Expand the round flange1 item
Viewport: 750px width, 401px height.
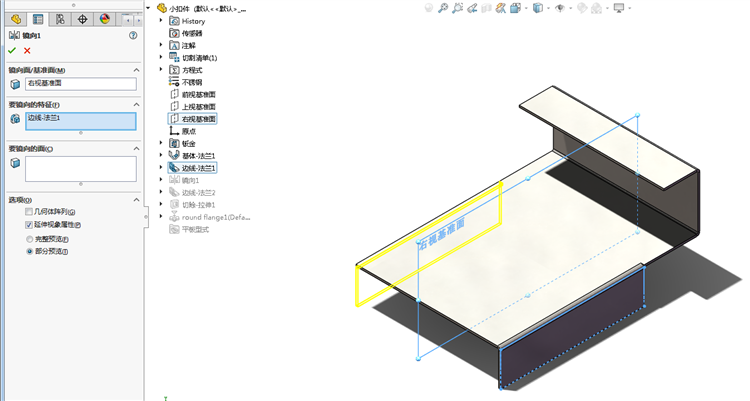pyautogui.click(x=161, y=216)
